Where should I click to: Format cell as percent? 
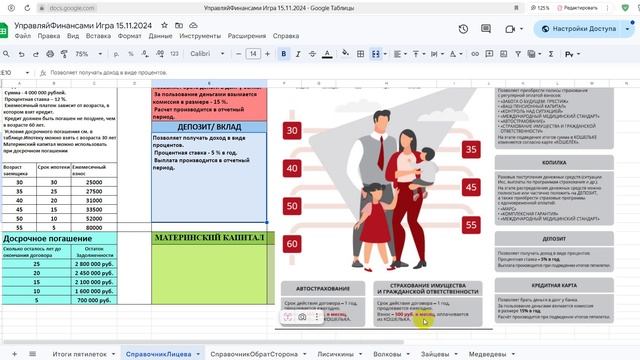[x=131, y=54]
